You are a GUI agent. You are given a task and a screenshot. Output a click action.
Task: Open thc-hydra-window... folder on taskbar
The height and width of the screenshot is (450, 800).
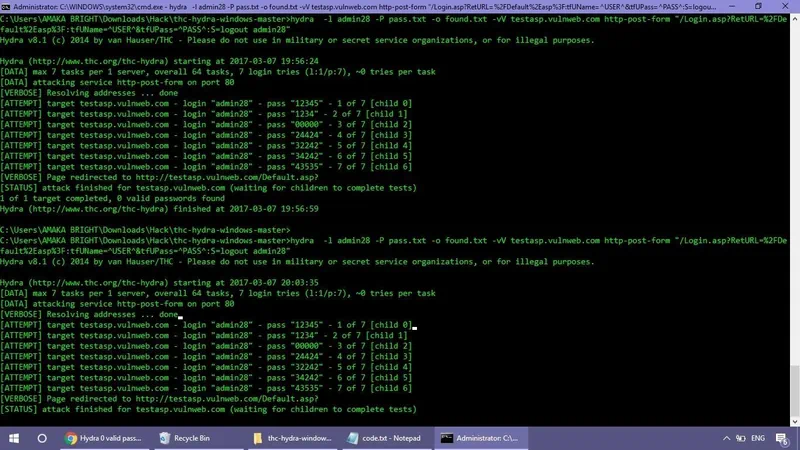point(293,438)
